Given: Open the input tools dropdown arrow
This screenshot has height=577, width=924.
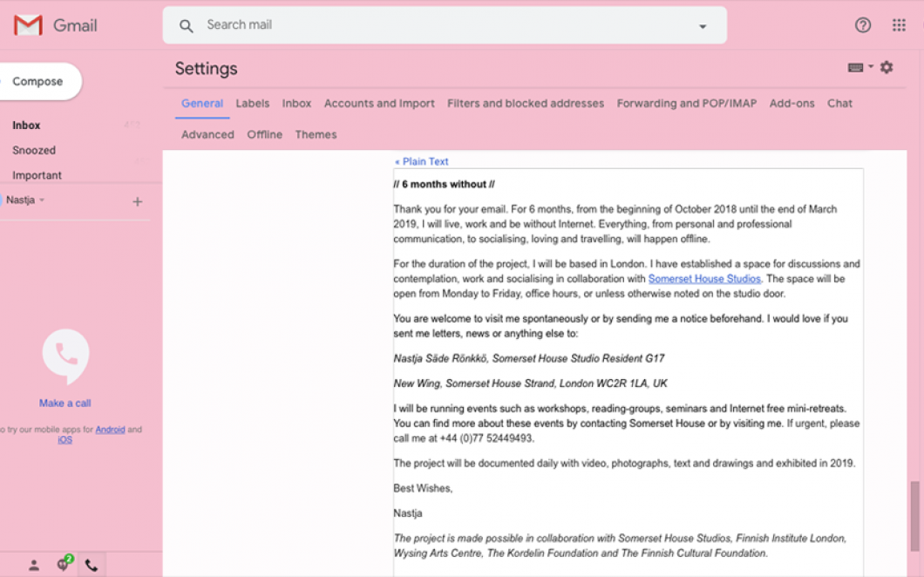Looking at the screenshot, I should pos(871,66).
